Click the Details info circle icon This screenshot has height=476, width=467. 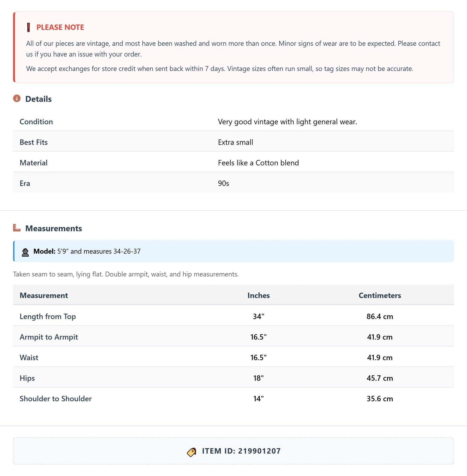[x=17, y=98]
